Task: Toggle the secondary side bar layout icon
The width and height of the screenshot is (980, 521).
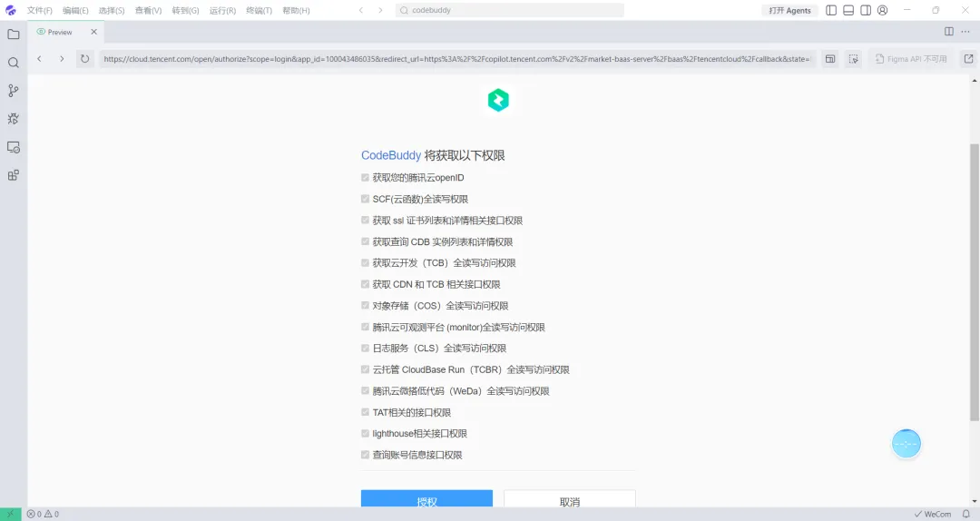Action: click(x=866, y=10)
